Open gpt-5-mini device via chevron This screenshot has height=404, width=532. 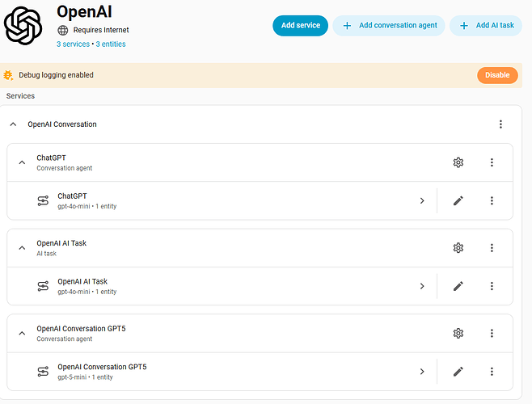click(x=422, y=372)
